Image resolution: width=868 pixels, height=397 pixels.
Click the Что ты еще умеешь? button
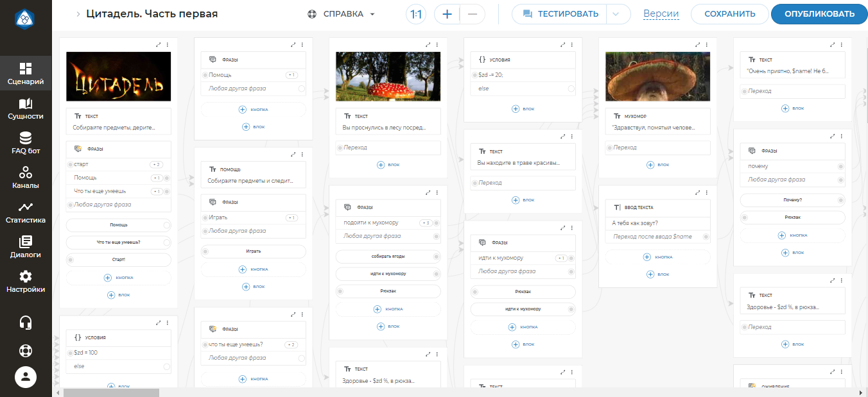coord(118,242)
